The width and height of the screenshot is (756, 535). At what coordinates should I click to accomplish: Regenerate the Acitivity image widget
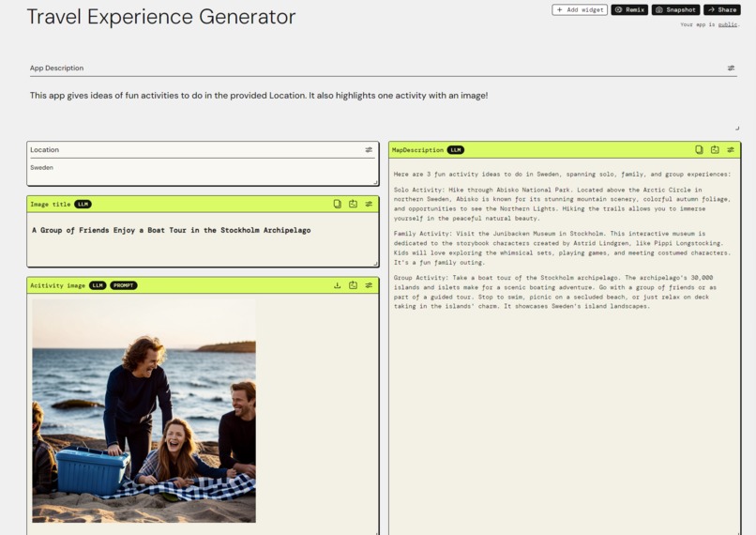[353, 285]
